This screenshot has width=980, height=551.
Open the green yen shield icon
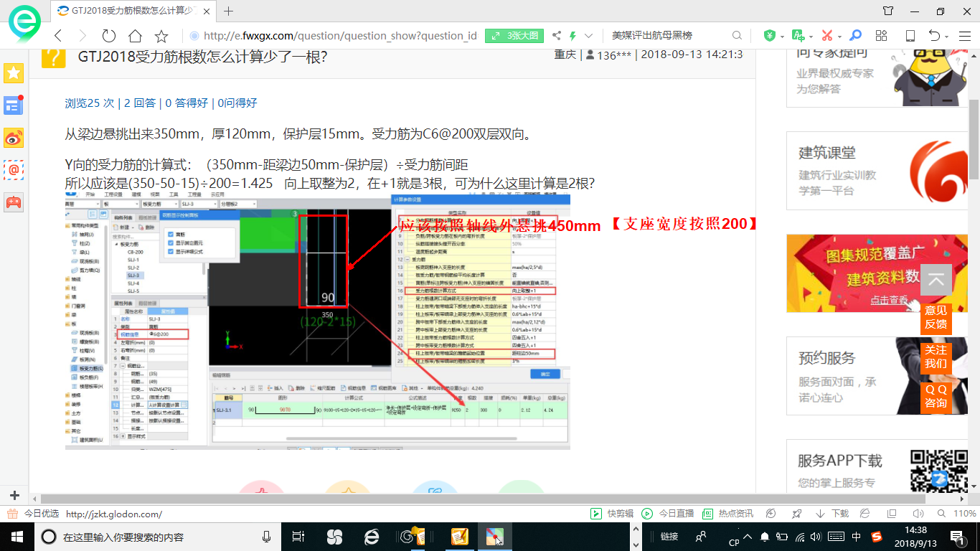click(769, 36)
